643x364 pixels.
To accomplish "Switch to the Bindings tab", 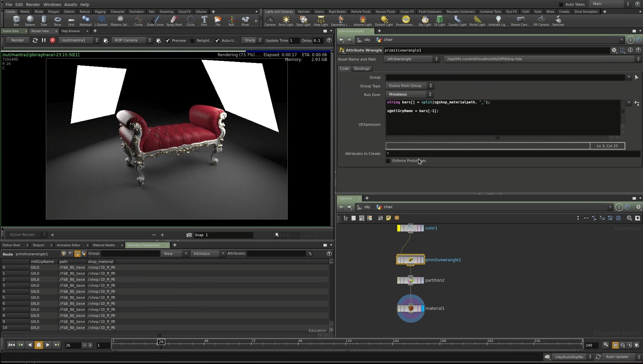I will (x=362, y=69).
